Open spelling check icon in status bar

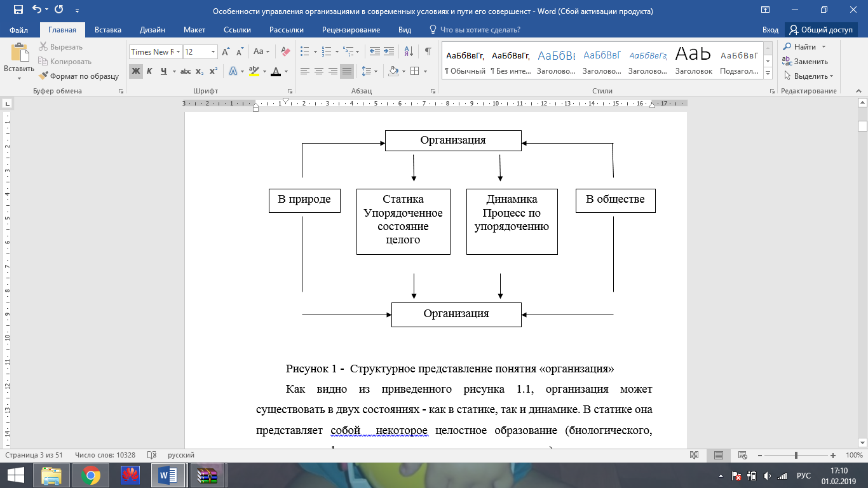152,455
